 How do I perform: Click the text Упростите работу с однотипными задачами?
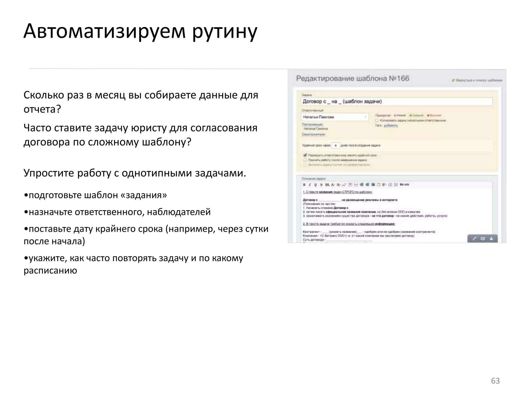(x=135, y=173)
